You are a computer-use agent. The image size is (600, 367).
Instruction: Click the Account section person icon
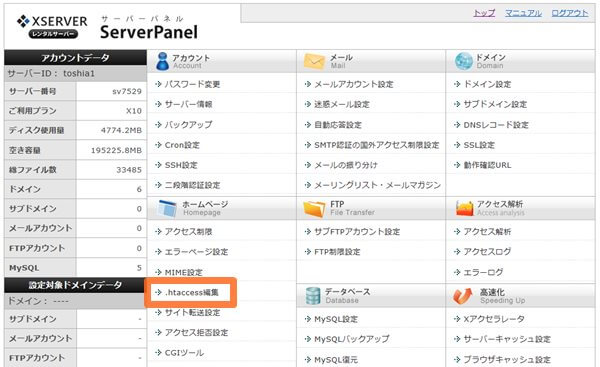pyautogui.click(x=162, y=61)
